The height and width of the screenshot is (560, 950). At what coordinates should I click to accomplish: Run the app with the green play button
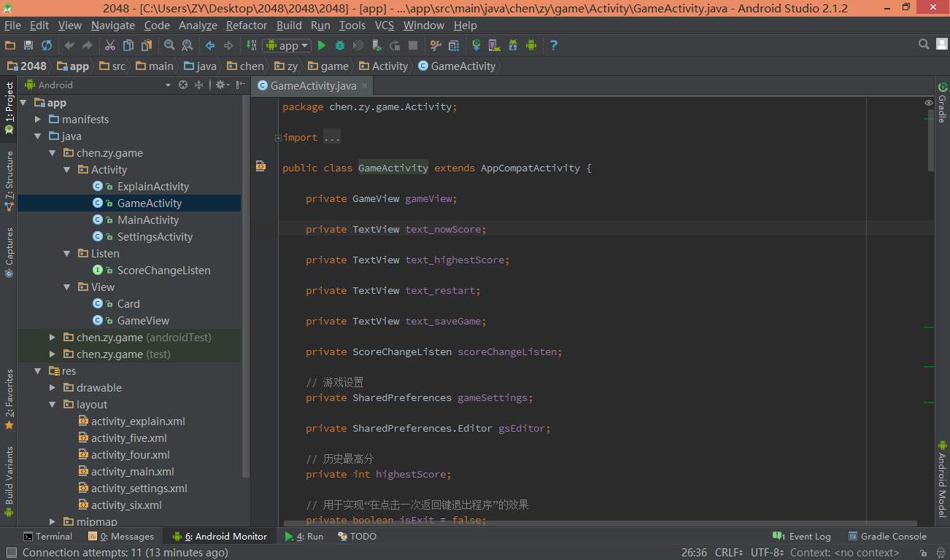point(322,45)
